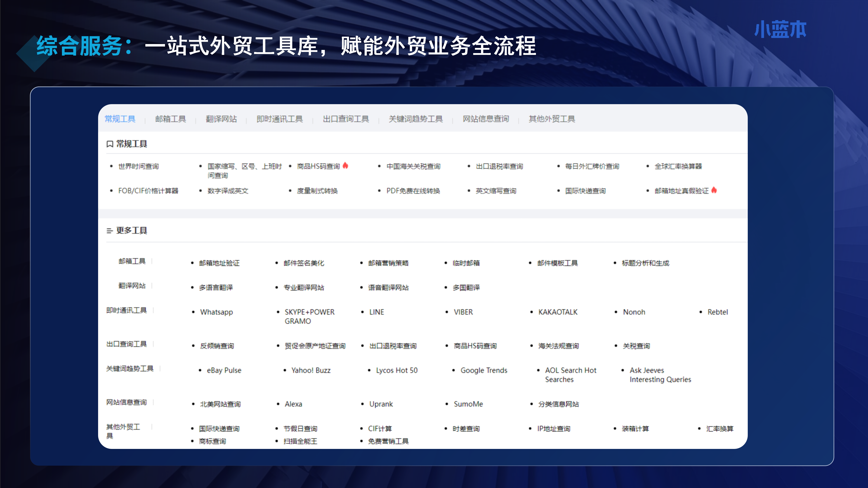868x488 pixels.
Task: Click the flame icon next to 邮箱地址真假验证
Action: 714,190
